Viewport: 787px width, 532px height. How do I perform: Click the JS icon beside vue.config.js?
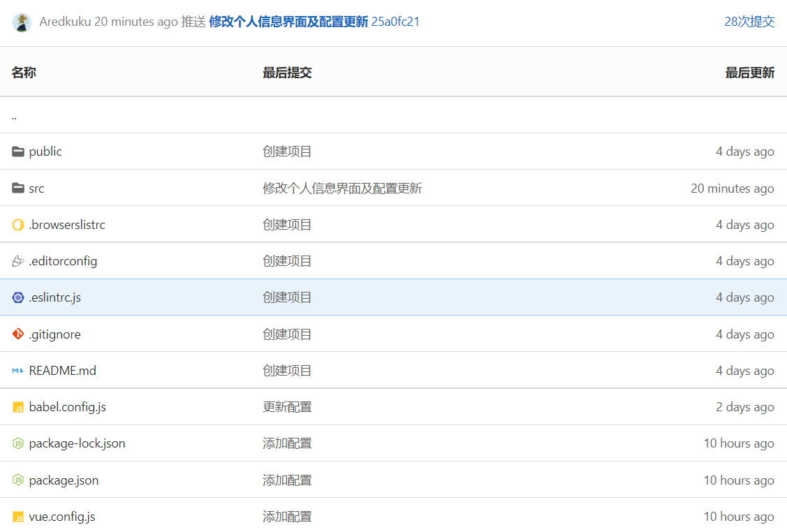18,517
